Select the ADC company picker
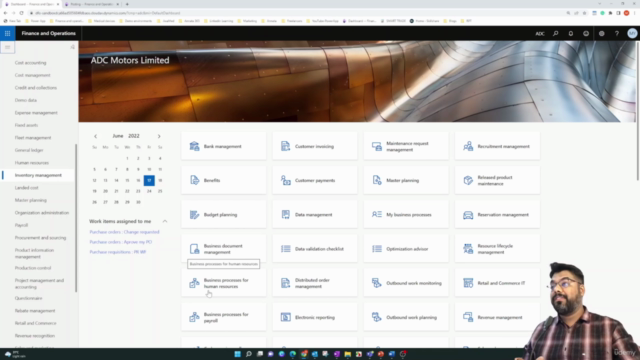Screen dimensions: 640x360 tap(540, 34)
